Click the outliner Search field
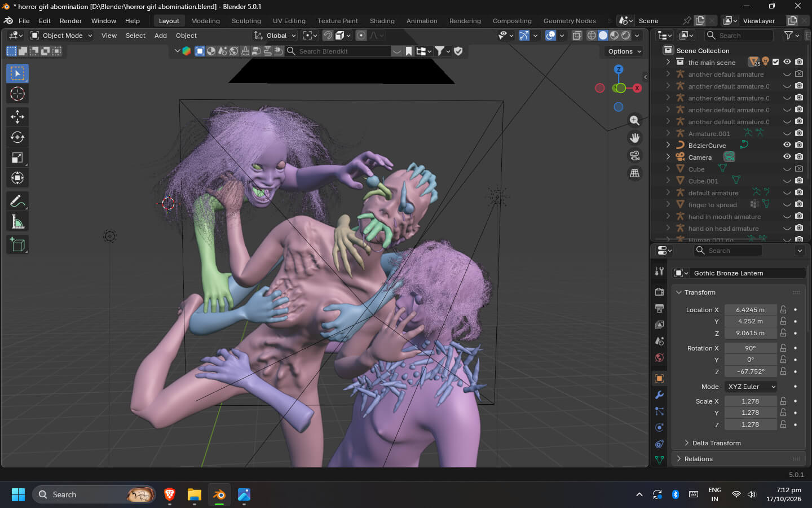This screenshot has width=812, height=508. click(739, 35)
